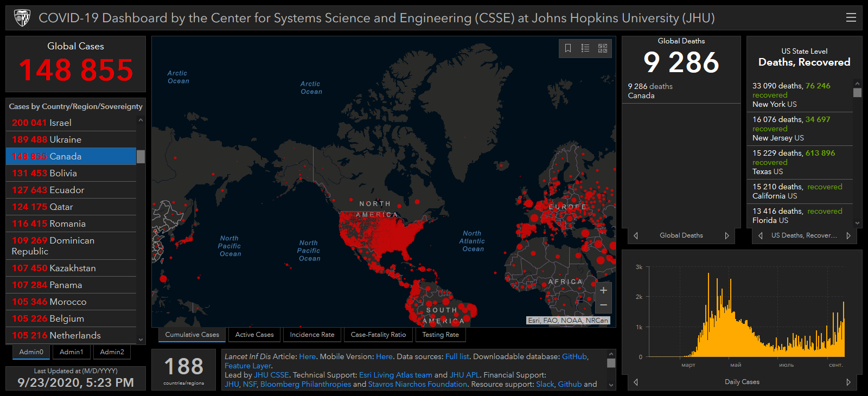Image resolution: width=868 pixels, height=396 pixels.
Task: Open the hamburger menu in header
Action: (851, 18)
